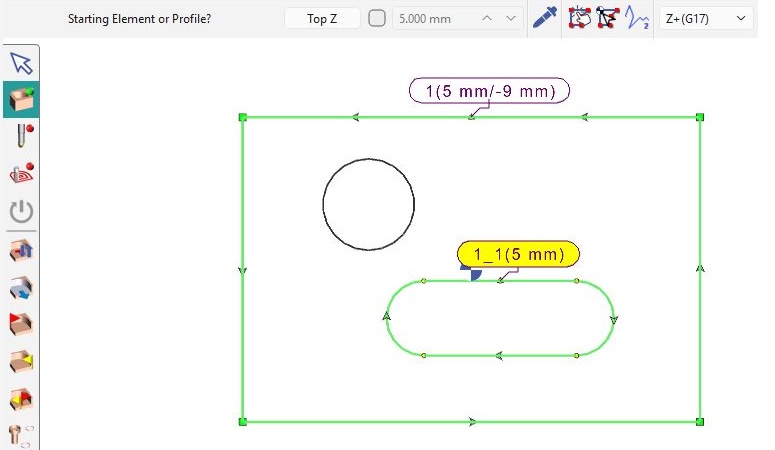The image size is (775, 450).
Task: Click the blue profile curve icon
Action: pyautogui.click(x=637, y=18)
